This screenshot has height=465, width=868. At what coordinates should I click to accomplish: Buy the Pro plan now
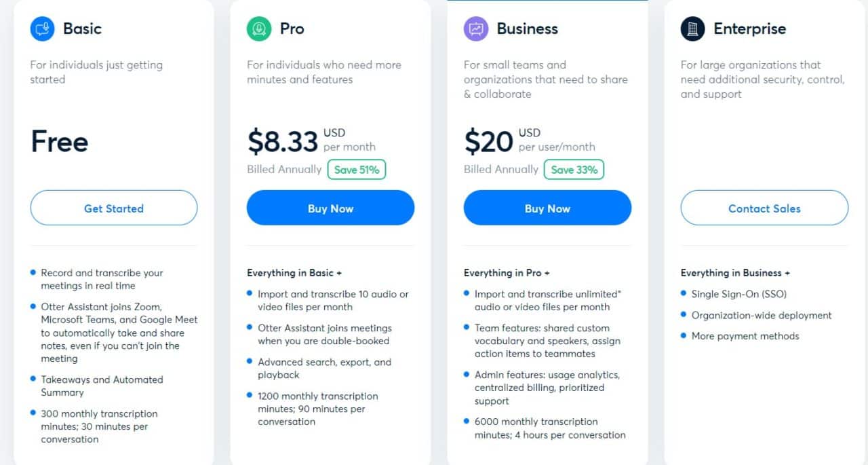coord(331,208)
